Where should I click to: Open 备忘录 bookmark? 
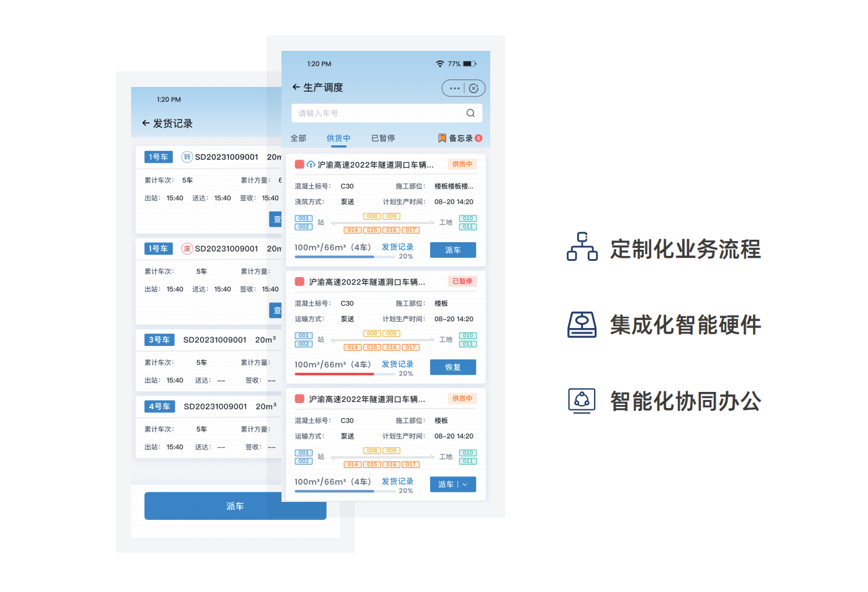[455, 139]
